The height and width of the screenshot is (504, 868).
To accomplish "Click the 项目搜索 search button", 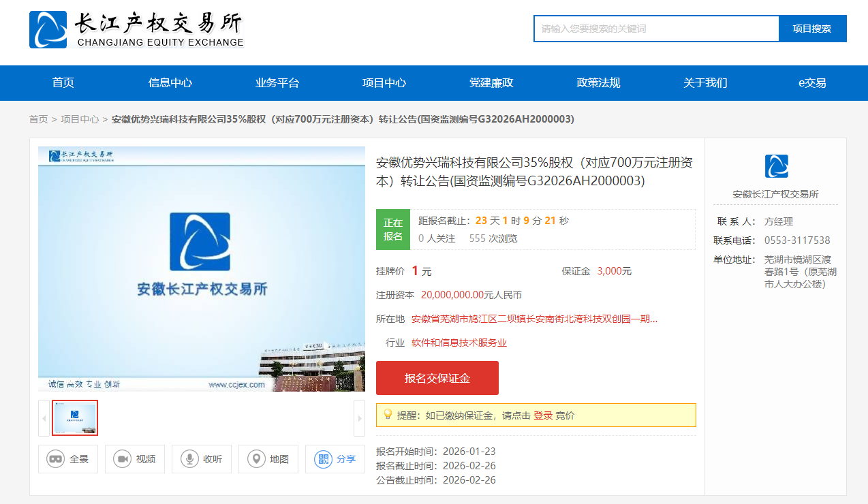I will click(812, 29).
